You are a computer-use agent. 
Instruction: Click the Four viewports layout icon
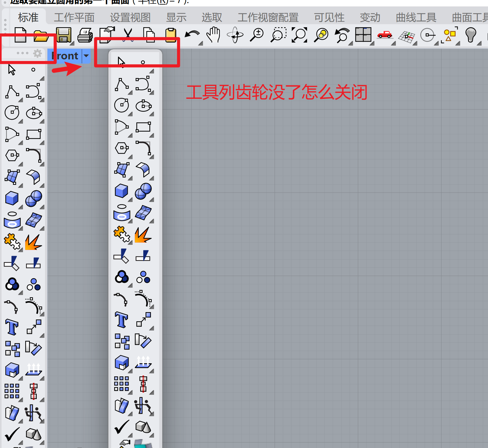(x=363, y=35)
